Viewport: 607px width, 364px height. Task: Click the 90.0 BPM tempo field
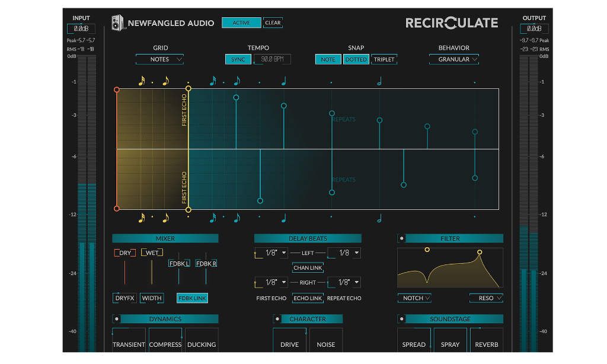click(272, 59)
